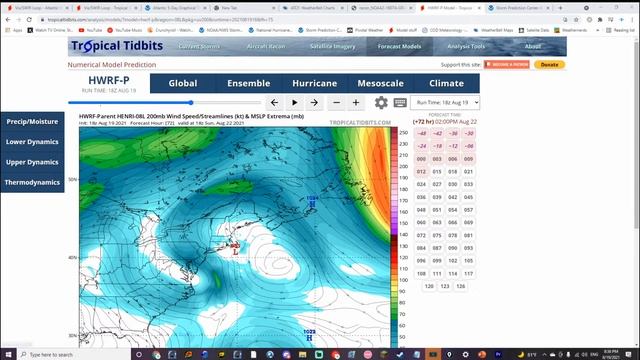Viewport: 640px width, 360px height.
Task: Expand the Upper Dynamics menu
Action: [32, 162]
